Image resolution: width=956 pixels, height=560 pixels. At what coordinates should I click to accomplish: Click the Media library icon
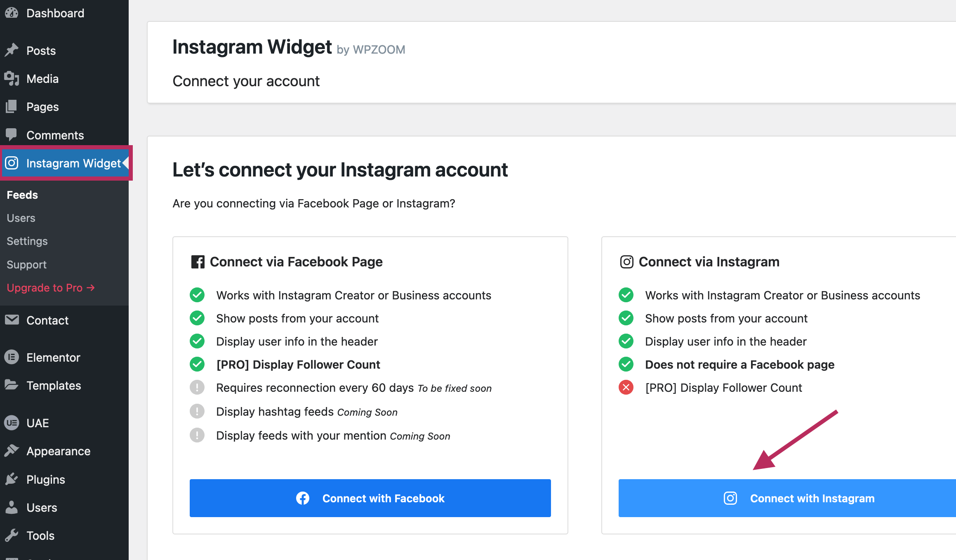tap(12, 78)
